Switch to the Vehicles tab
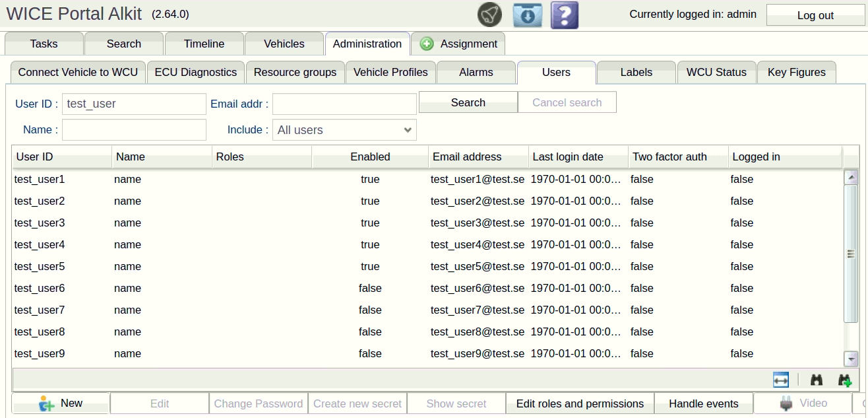The width and height of the screenshot is (868, 418). (284, 44)
